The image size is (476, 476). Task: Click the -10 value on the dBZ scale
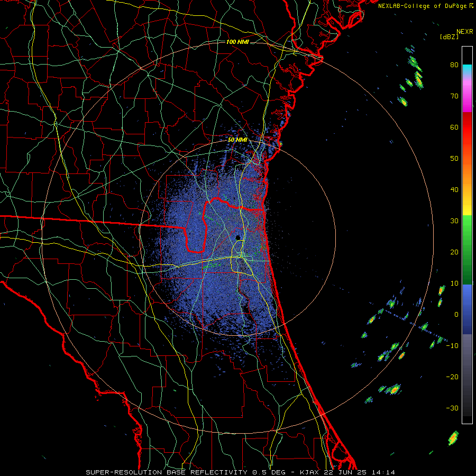pos(452,345)
